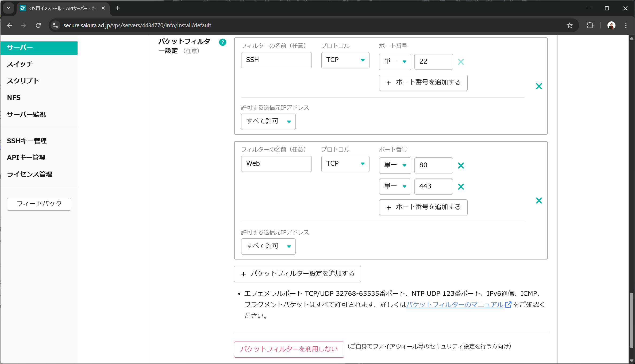Viewport: 635px width, 364px height.
Task: Open the パケットフィルターのマニュアル link
Action: pyautogui.click(x=455, y=305)
